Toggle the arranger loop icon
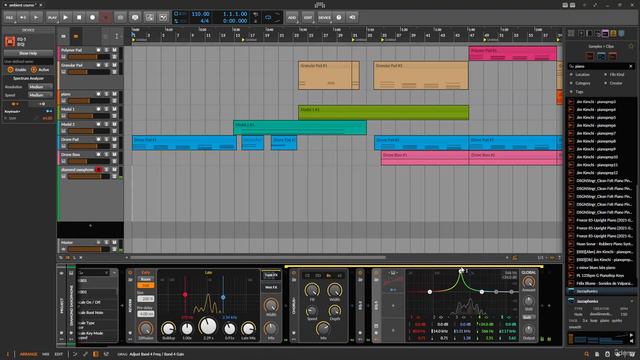 268,18
